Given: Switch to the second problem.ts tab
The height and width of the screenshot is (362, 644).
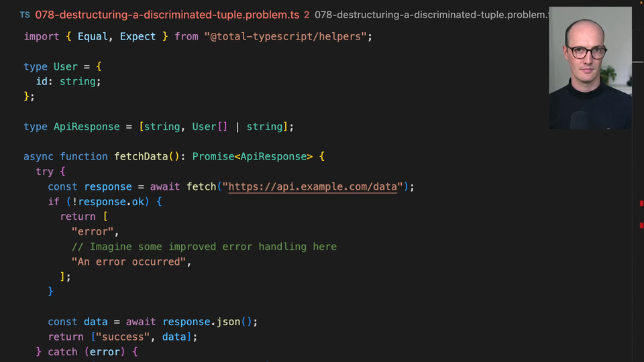Looking at the screenshot, I should click(x=429, y=14).
